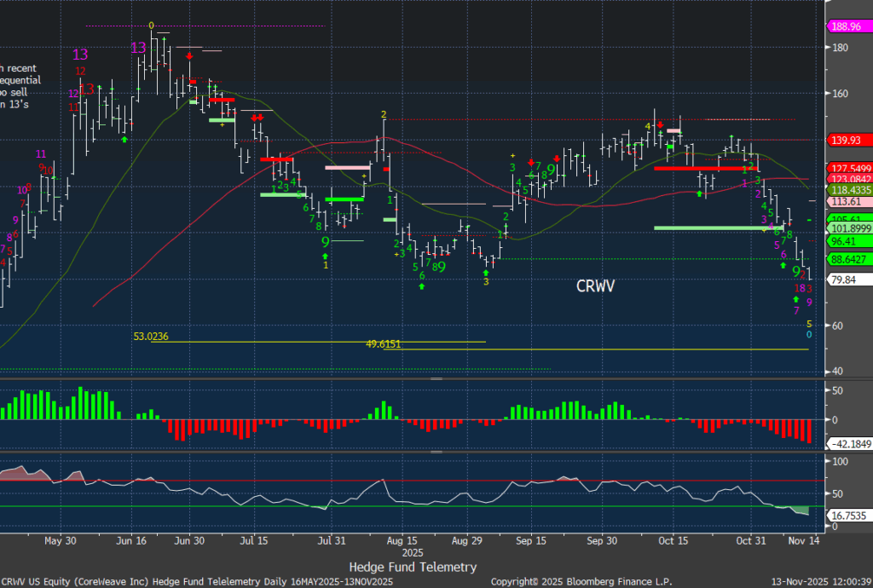Select the 16.7535 oscillator value label

coord(848,515)
